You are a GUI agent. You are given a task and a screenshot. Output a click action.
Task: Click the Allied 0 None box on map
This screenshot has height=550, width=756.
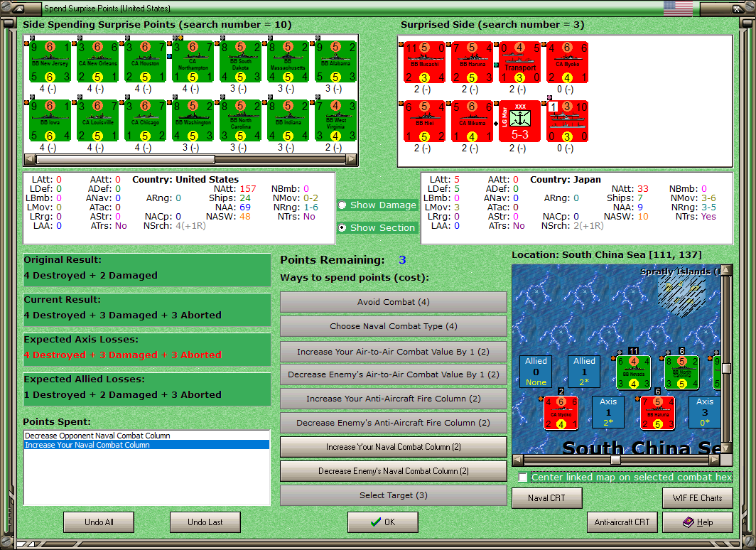(x=536, y=372)
